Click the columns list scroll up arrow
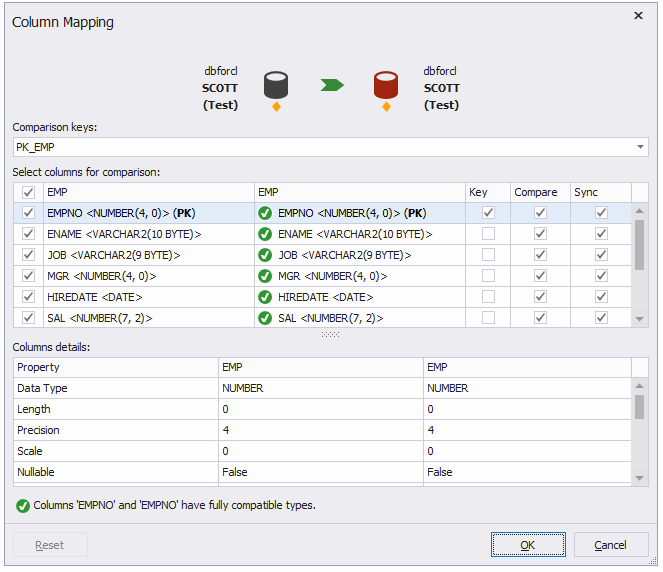 639,211
